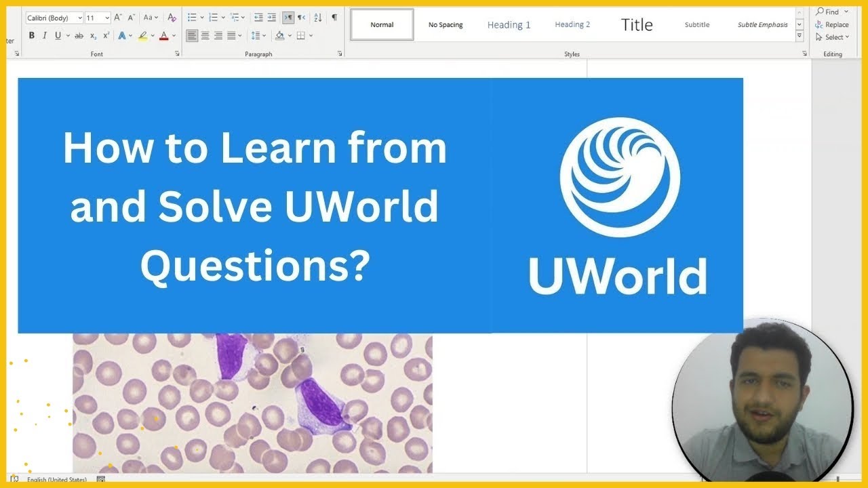Open the Paragraph dialog launcher

(x=340, y=54)
